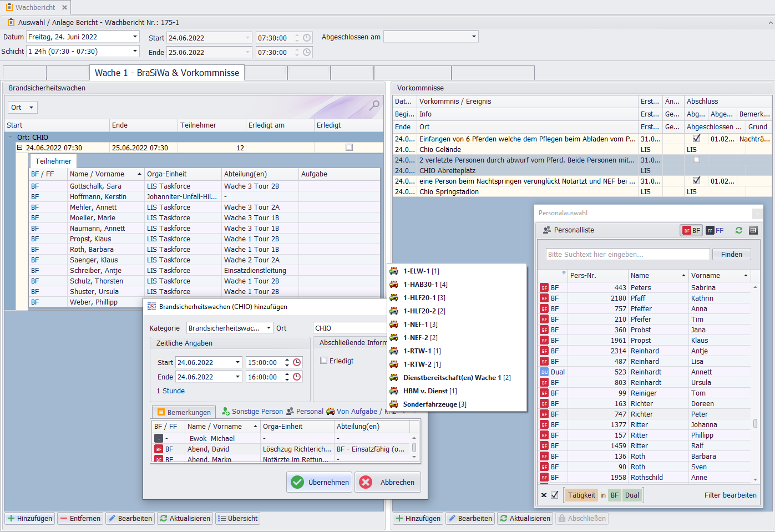Click the Pers-Nr. column filter funnel icon
Image resolution: width=775 pixels, height=532 pixels.
point(564,273)
